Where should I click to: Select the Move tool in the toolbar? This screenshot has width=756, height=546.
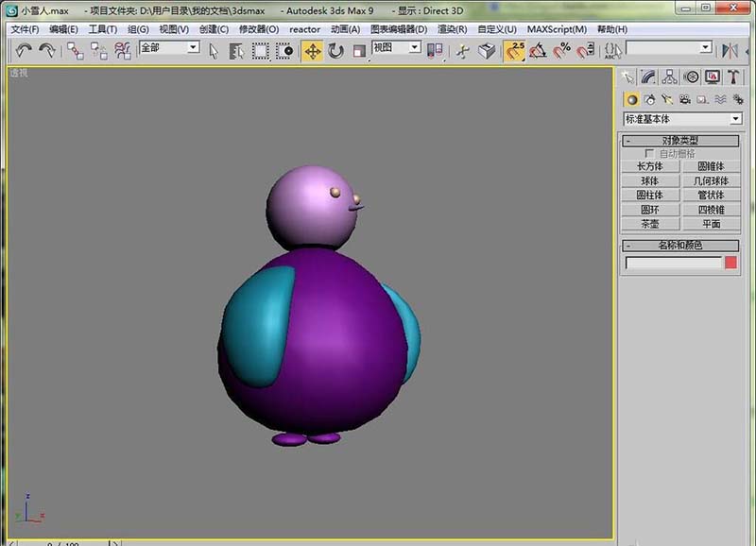312,51
